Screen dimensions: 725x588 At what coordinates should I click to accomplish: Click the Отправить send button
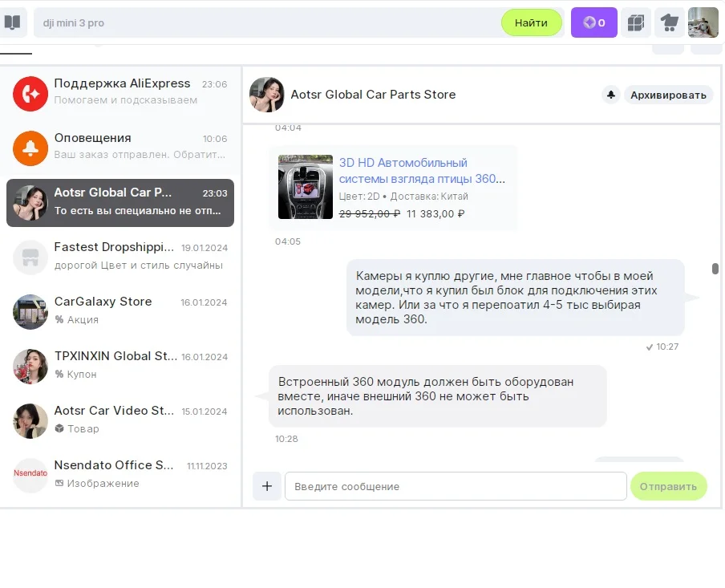click(669, 486)
